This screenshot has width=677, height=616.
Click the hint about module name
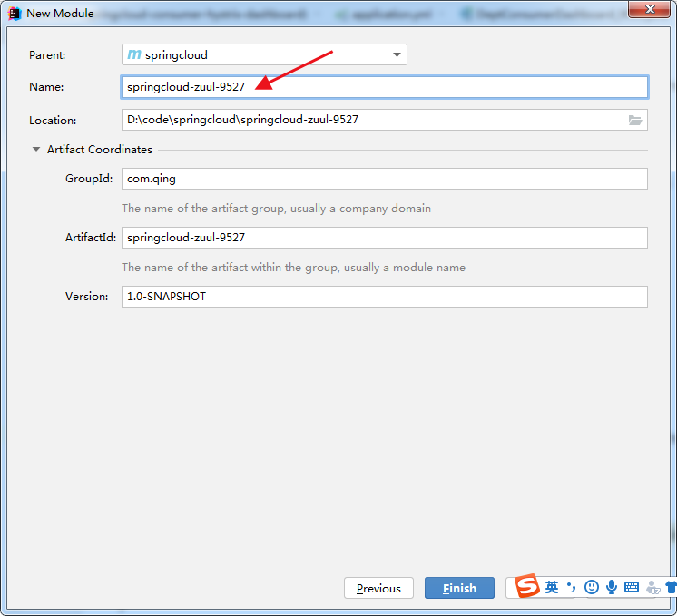point(294,268)
